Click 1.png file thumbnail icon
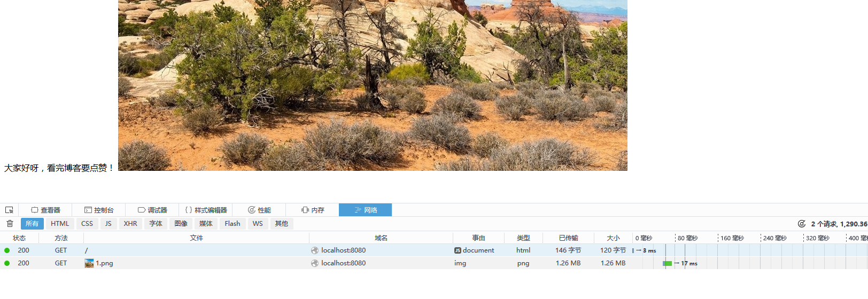This screenshot has height=299, width=868. (x=89, y=263)
